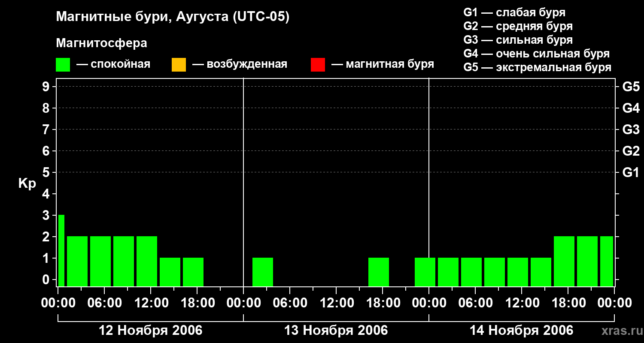Click the 'G5' label on right axis

[x=631, y=87]
